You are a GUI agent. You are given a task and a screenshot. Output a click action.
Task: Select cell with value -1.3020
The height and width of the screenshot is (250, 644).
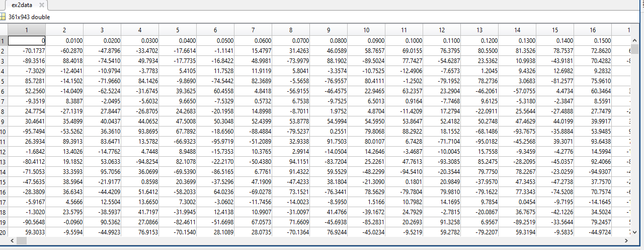(x=27, y=212)
